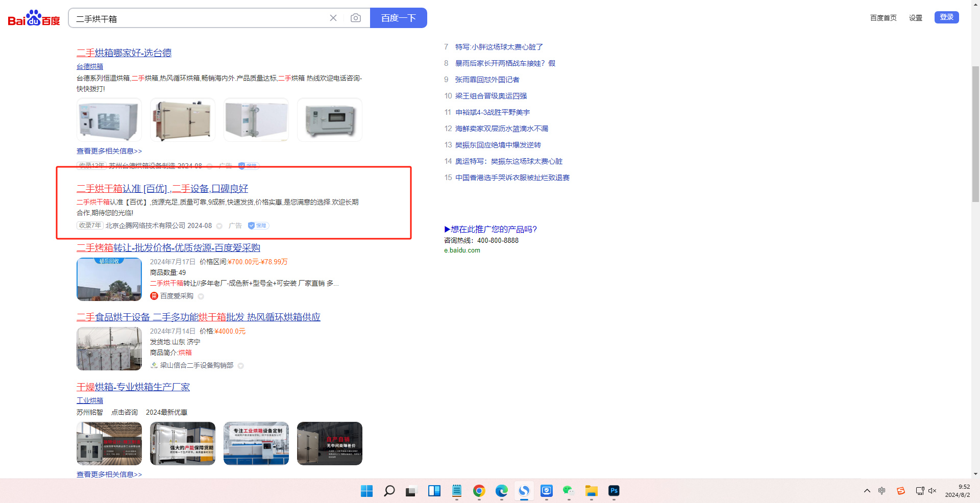
Task: Click the 登录 login button
Action: [947, 17]
